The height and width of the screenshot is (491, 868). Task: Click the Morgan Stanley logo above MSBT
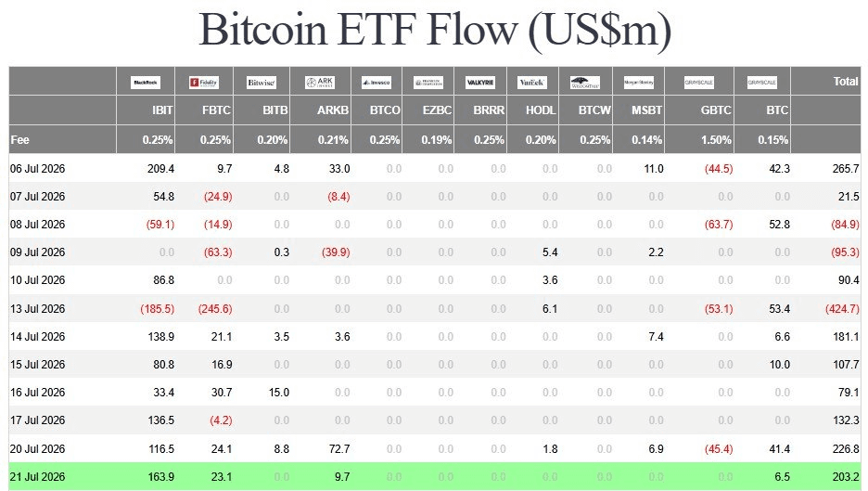(x=639, y=83)
